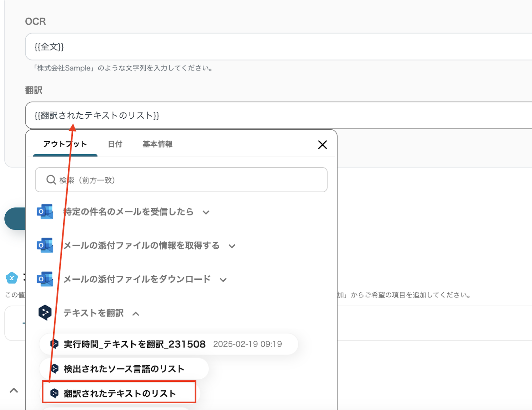Click DeepL icon on 検出されたソース言語のリスト chip
This screenshot has width=532, height=410.
pyautogui.click(x=54, y=369)
